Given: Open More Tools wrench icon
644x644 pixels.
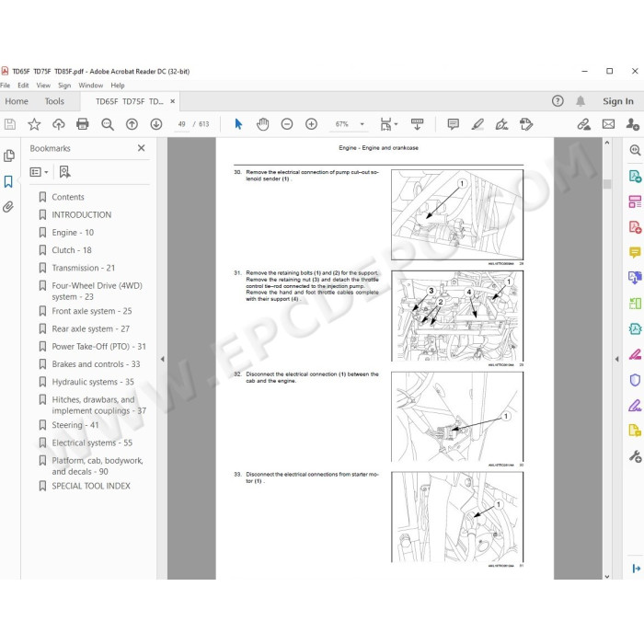Looking at the screenshot, I should point(635,456).
